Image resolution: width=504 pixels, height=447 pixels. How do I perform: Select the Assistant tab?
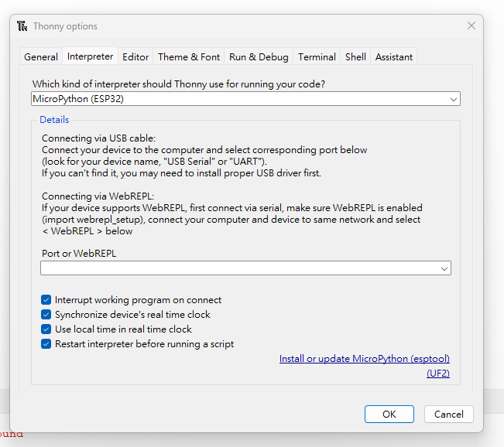[394, 56]
